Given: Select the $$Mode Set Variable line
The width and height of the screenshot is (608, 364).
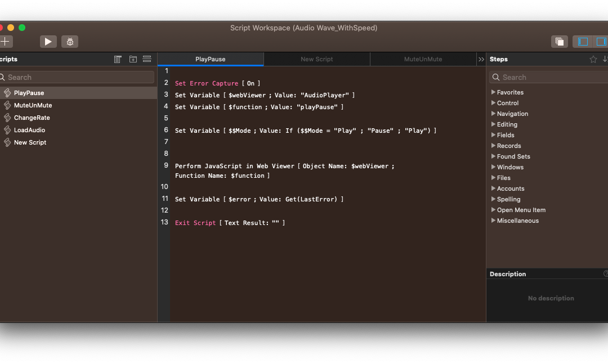Looking at the screenshot, I should [306, 131].
